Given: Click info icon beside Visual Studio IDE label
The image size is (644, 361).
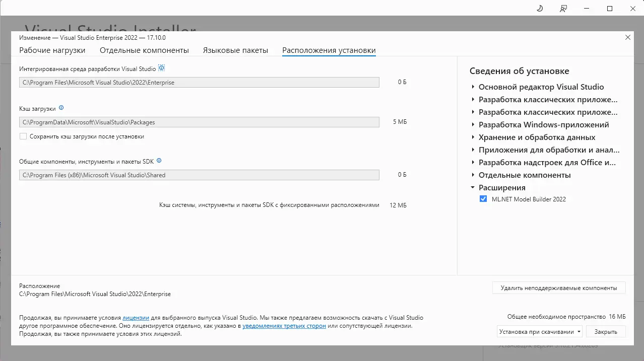Looking at the screenshot, I should [x=162, y=68].
